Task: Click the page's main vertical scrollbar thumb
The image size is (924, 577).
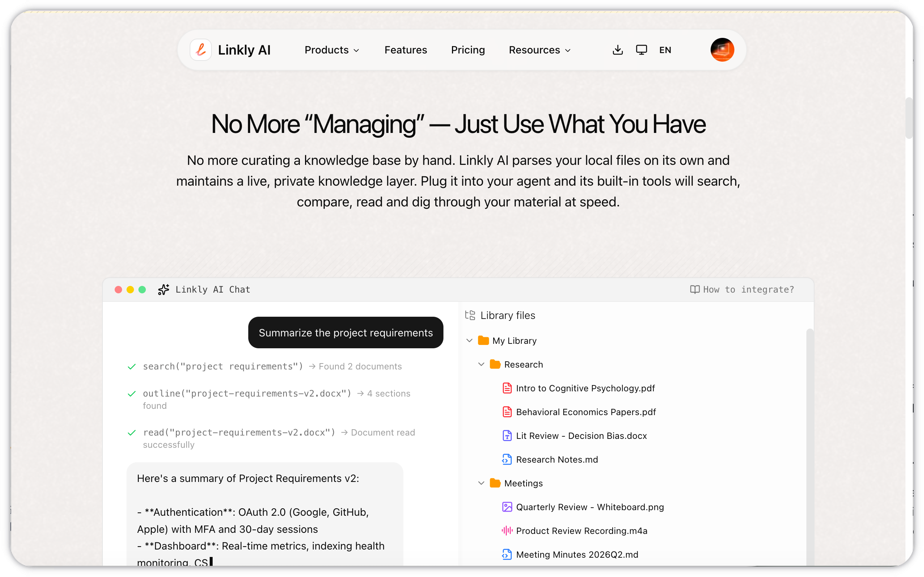Action: tap(909, 118)
